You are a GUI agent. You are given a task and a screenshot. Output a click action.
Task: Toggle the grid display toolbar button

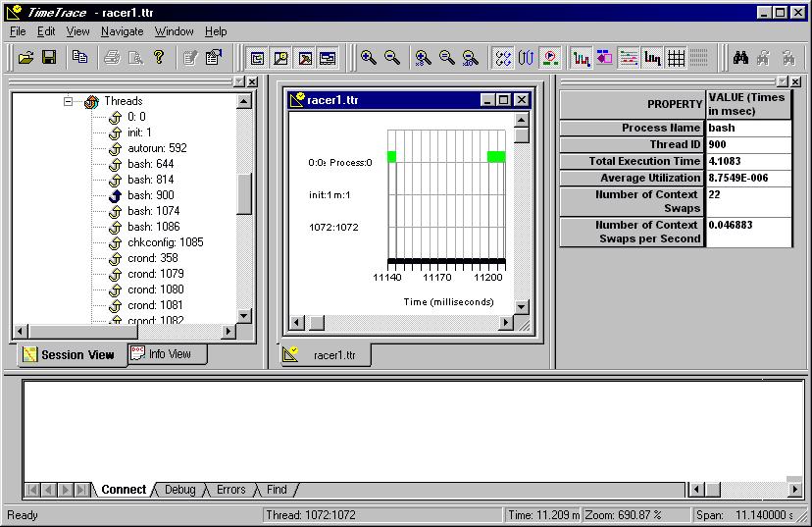pos(676,58)
